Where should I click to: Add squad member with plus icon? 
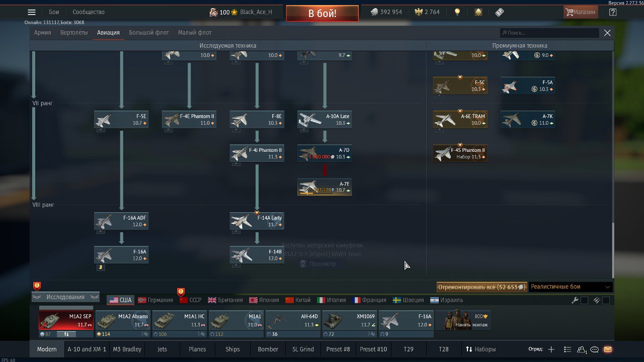pos(551,349)
